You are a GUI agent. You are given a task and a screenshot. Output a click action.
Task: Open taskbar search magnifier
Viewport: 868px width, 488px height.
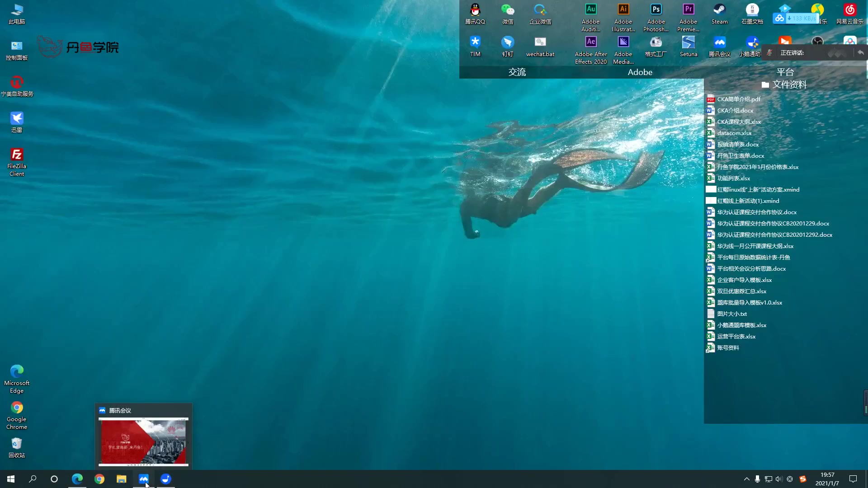pos(33,479)
